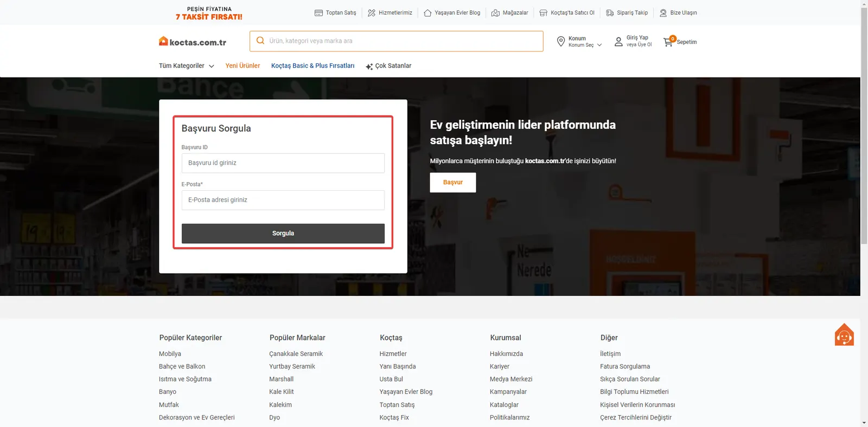This screenshot has height=427, width=868.
Task: Expand the Konum Seç chevron
Action: (599, 45)
